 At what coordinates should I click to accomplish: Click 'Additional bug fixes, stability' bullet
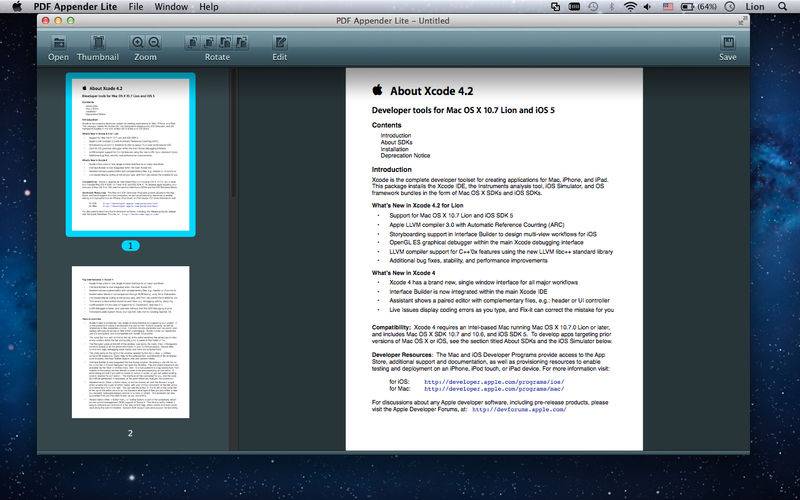[468, 261]
